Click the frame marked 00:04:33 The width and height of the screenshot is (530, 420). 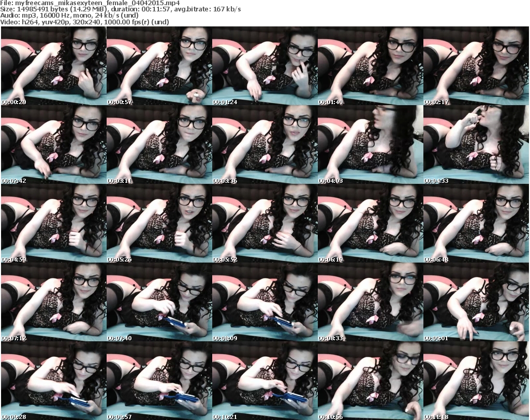pyautogui.click(x=476, y=144)
